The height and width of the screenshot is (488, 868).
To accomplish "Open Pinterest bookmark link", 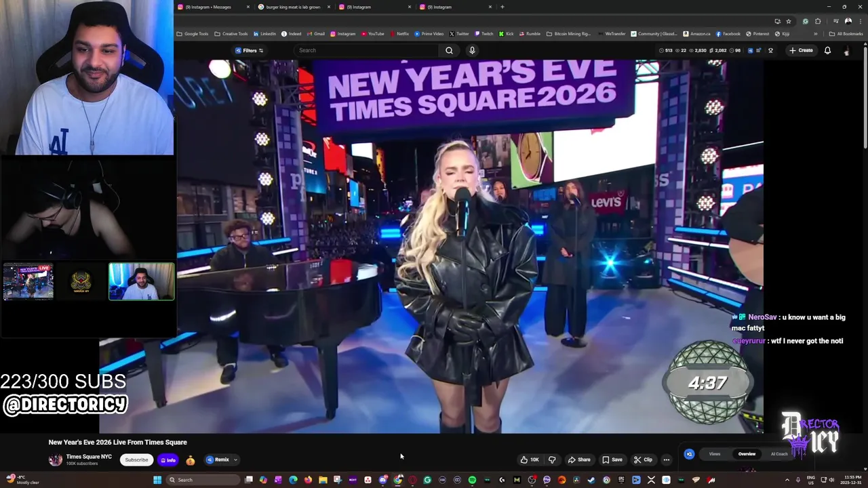I will [757, 34].
